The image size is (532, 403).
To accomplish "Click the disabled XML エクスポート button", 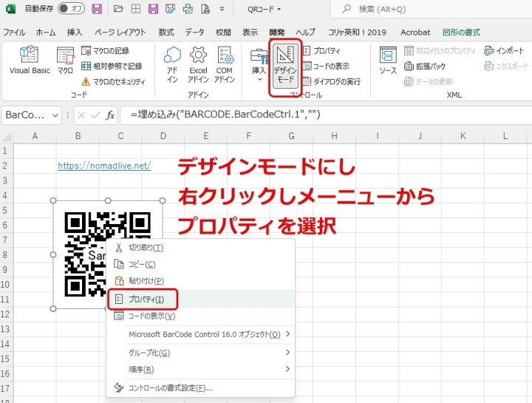I will (506, 67).
